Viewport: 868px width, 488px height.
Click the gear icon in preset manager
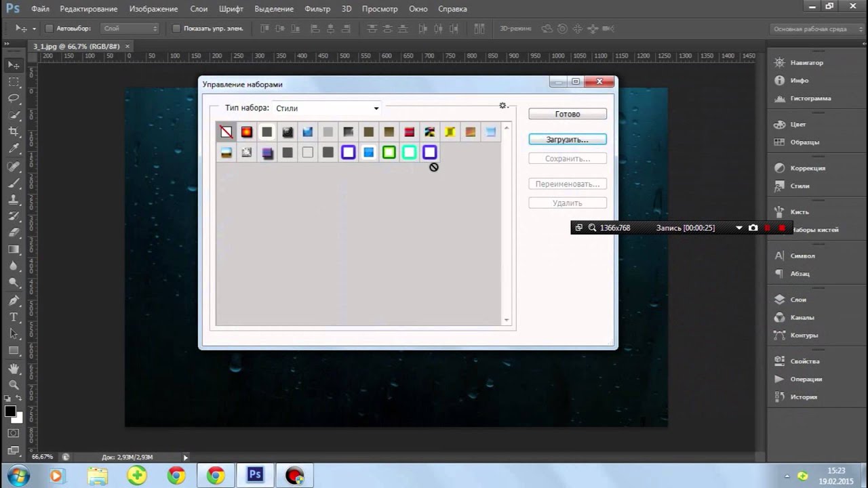[x=502, y=106]
